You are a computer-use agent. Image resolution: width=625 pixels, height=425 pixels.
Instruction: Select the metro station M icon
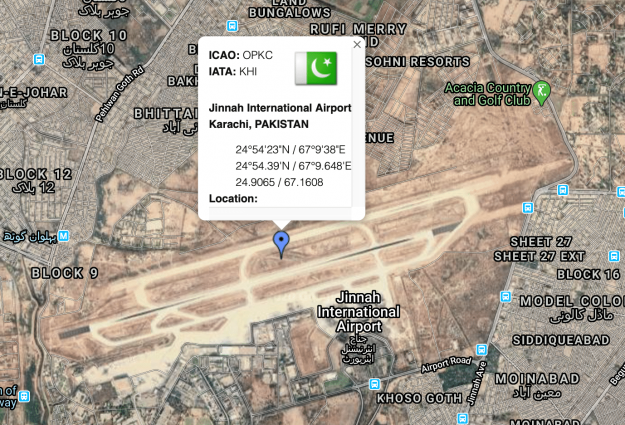63,236
